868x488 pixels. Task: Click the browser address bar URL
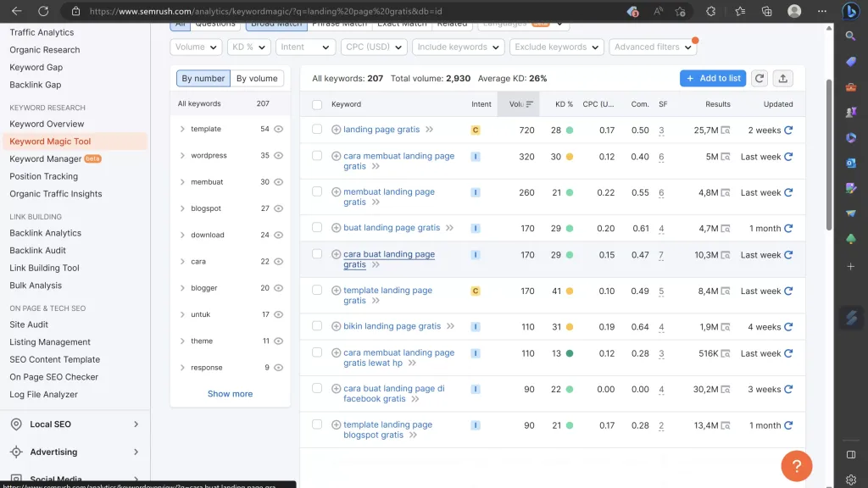coord(265,11)
